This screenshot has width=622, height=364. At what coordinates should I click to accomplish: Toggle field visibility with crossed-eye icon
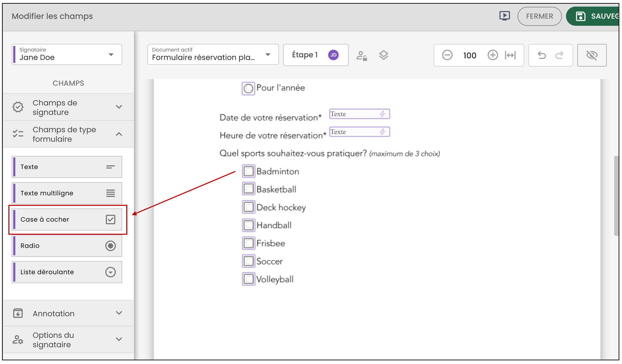(x=592, y=55)
